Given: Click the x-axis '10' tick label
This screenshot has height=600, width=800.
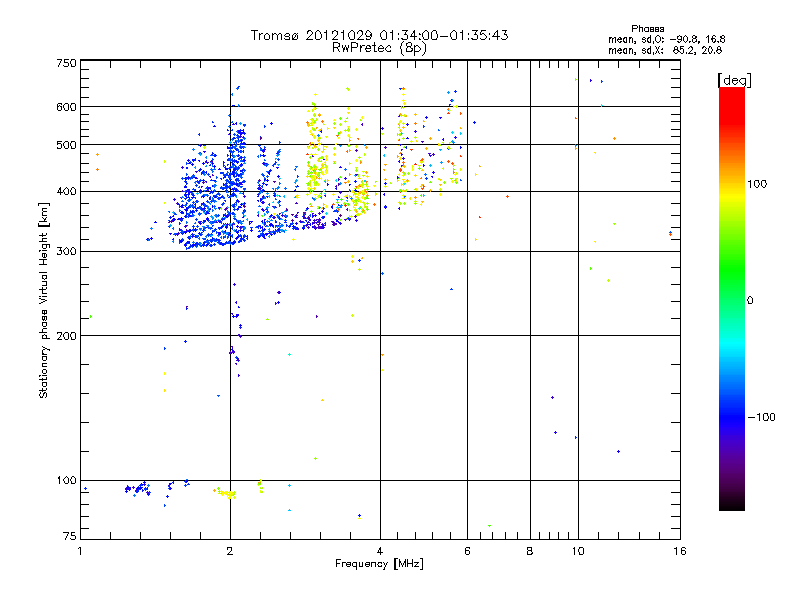Looking at the screenshot, I should click(x=578, y=551).
